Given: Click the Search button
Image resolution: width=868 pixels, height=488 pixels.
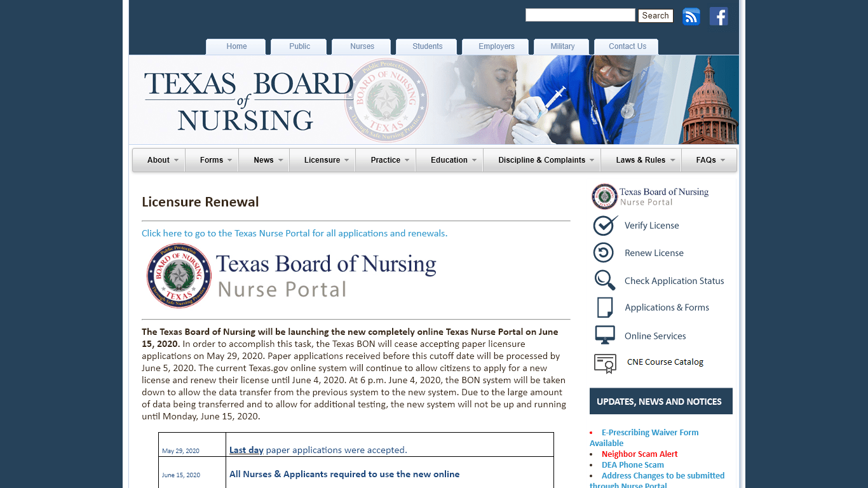Looking at the screenshot, I should 655,15.
